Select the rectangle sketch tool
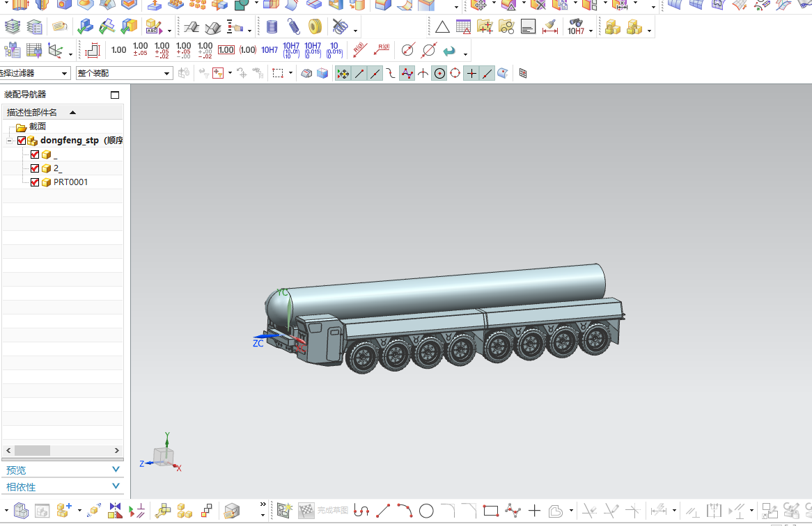This screenshot has height=526, width=812. 490,511
